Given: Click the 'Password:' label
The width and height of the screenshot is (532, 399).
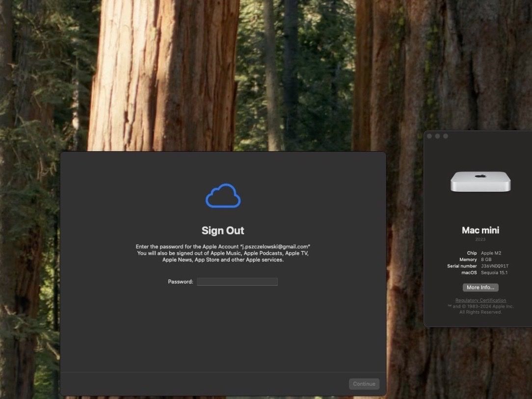Looking at the screenshot, I should tap(181, 282).
